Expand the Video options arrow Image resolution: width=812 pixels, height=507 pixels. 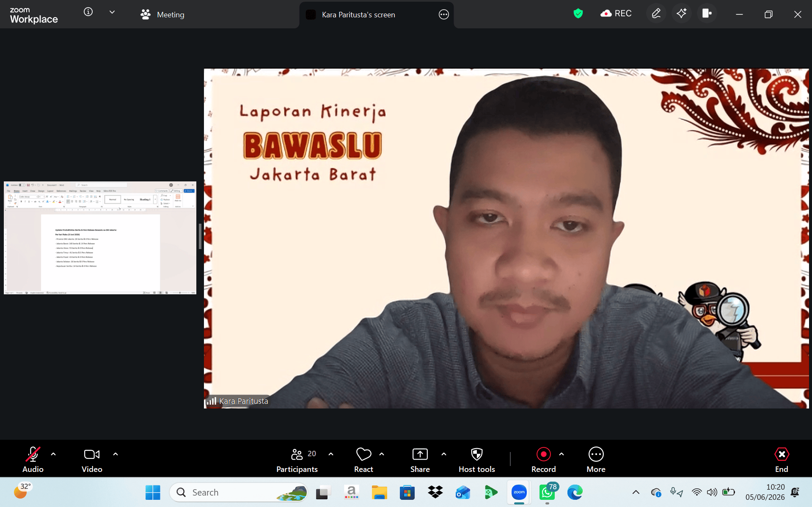point(116,454)
